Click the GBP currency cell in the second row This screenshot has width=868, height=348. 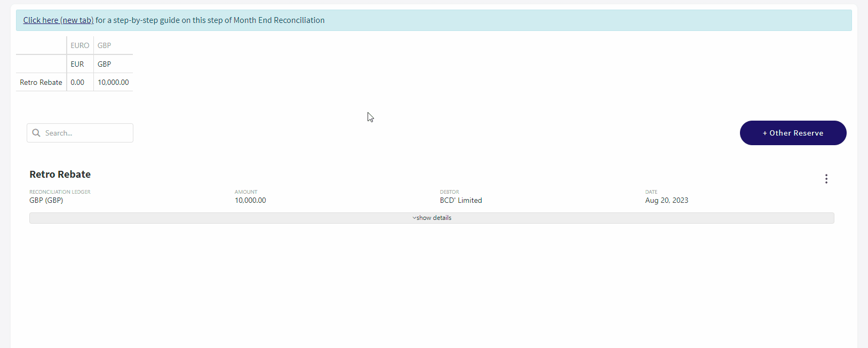[x=104, y=64]
